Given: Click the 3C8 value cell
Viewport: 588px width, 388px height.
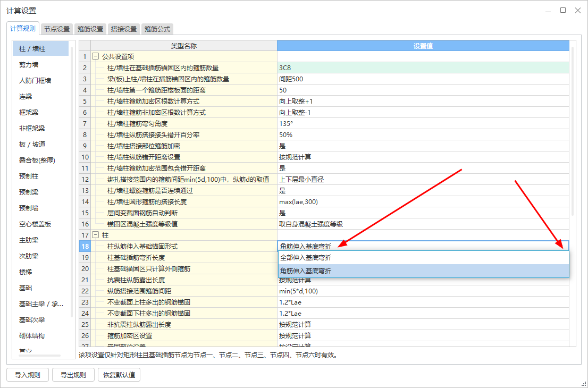Looking at the screenshot, I should click(x=423, y=68).
